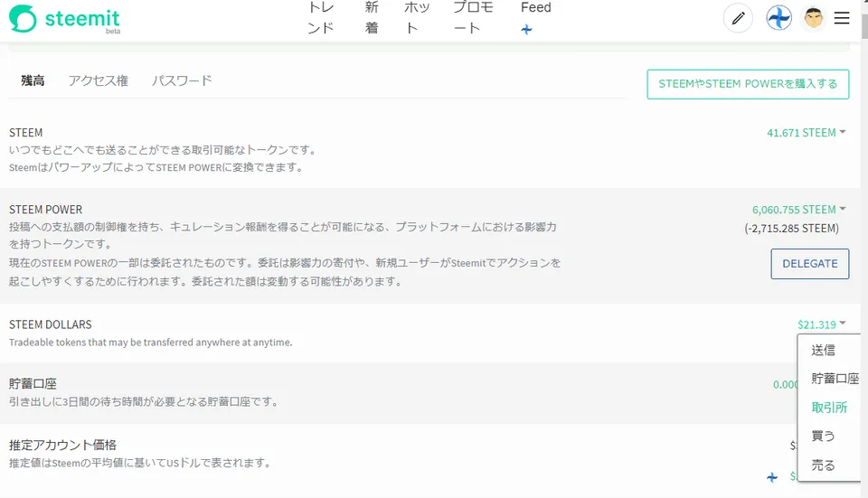Select the 残高 (Balance) tab
Image resolution: width=868 pixels, height=498 pixels.
point(33,80)
